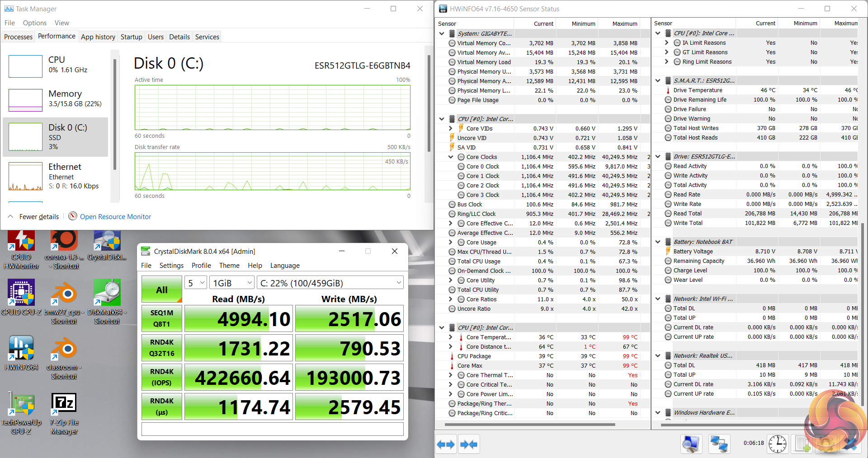Click HWiNFO left panel horizontal scrollbar

coord(530,425)
